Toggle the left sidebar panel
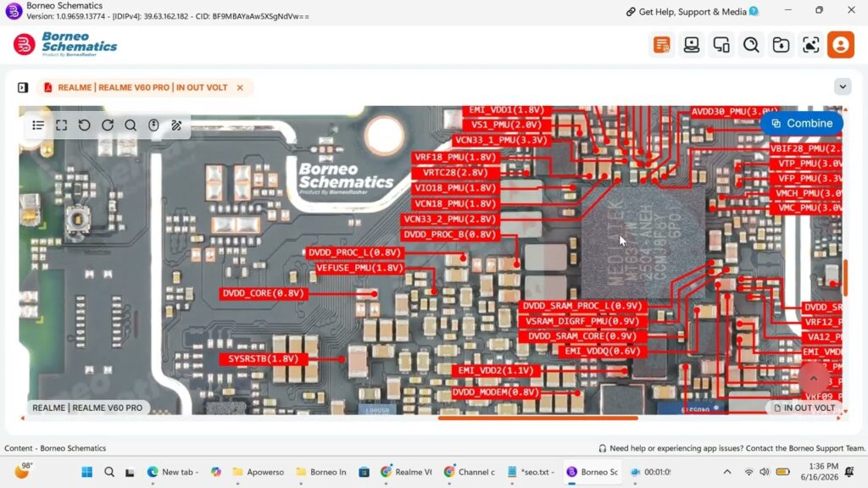The width and height of the screenshot is (868, 488). (23, 87)
